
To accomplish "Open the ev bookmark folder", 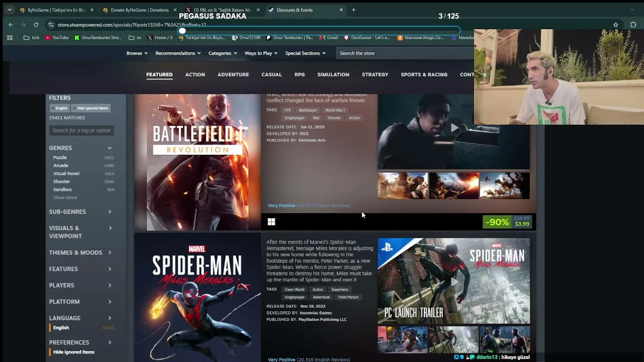I will click(x=135, y=38).
